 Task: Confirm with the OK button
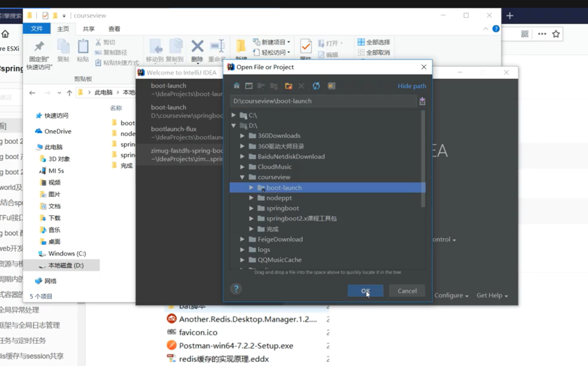365,291
